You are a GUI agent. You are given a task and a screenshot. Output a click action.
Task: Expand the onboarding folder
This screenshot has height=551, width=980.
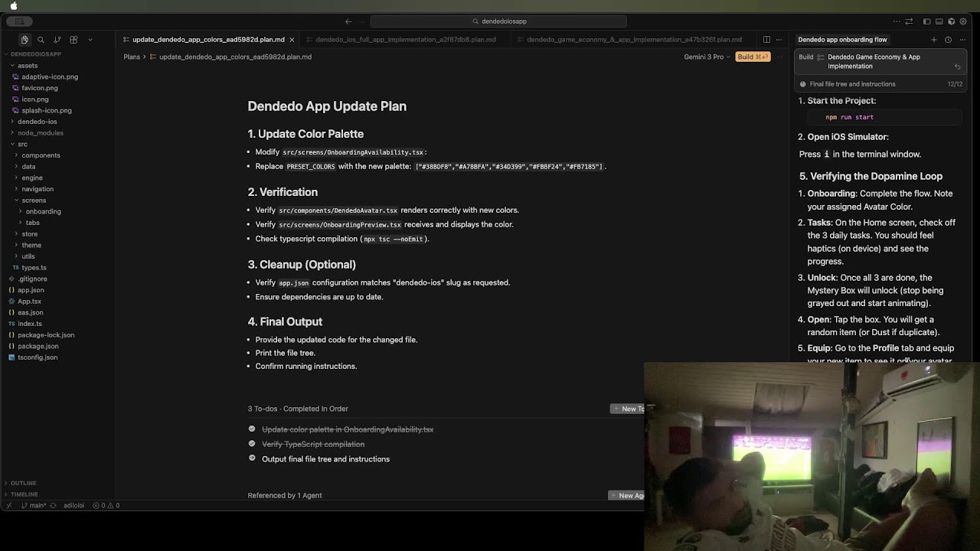[43, 211]
